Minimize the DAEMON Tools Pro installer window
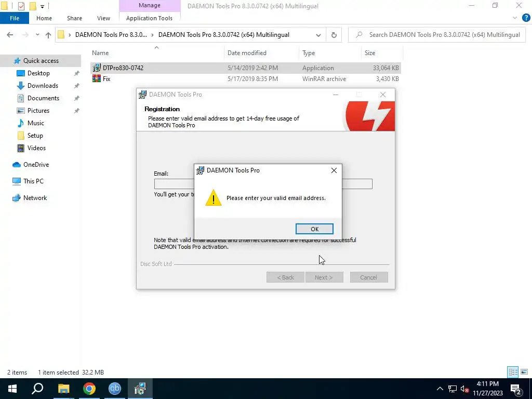The image size is (532, 399). (x=336, y=95)
